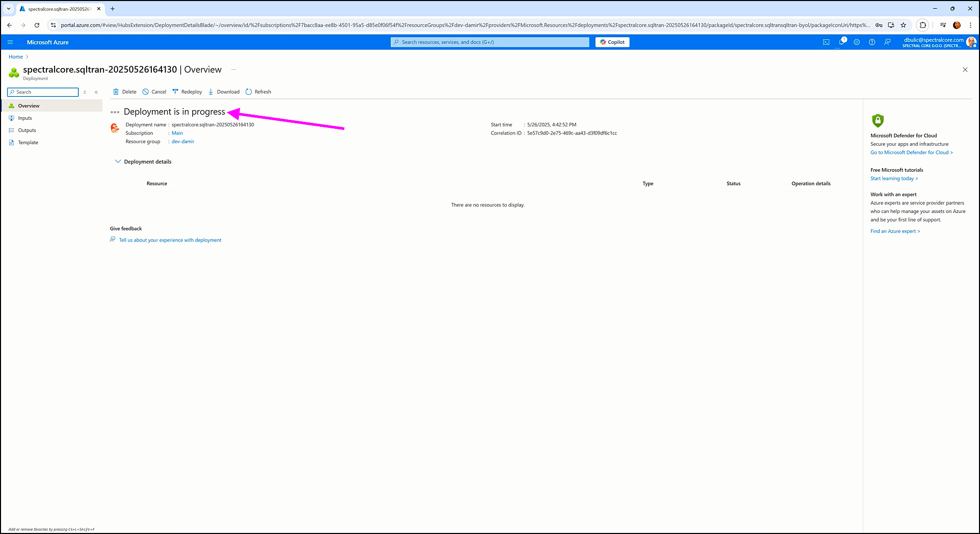This screenshot has width=980, height=534.
Task: Open Go to Microsoft Defender for Cloud
Action: point(911,152)
